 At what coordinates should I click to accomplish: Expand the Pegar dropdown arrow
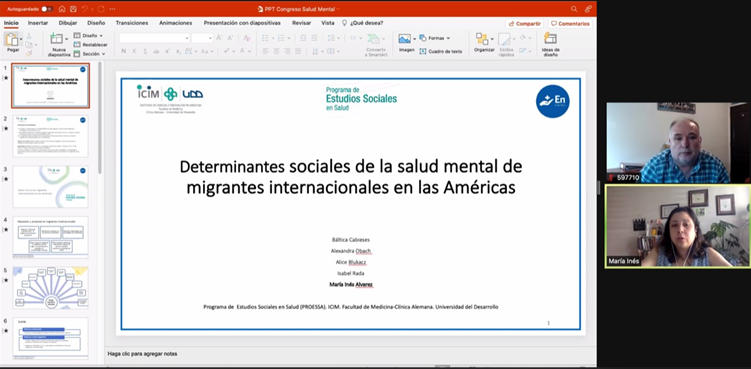tap(21, 39)
